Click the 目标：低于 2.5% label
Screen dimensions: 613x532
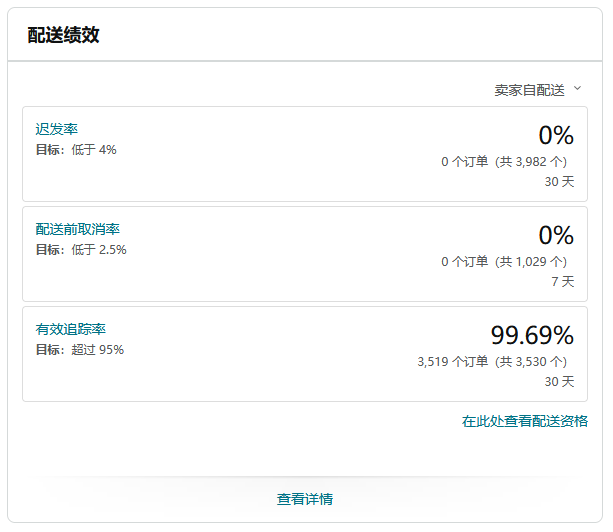point(81,250)
